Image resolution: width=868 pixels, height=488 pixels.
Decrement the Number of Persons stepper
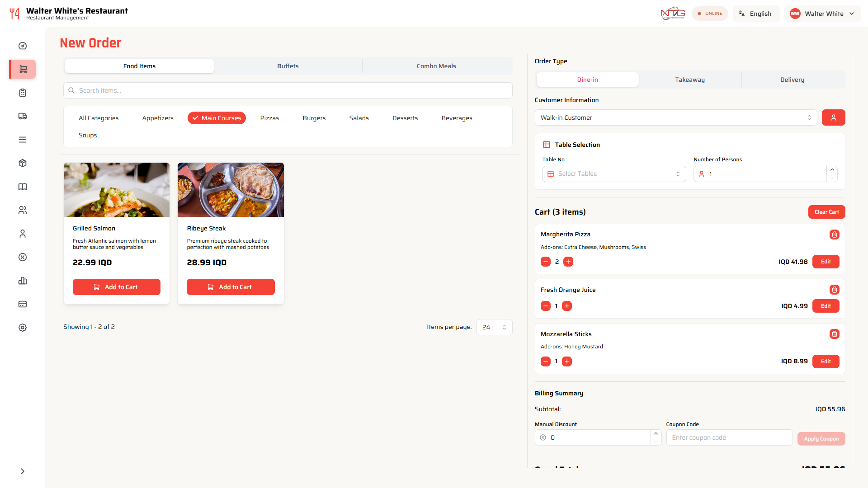[832, 178]
